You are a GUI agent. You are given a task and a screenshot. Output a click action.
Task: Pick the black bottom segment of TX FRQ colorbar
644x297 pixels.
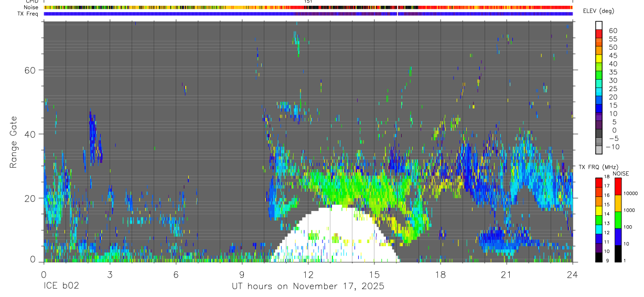tap(599, 257)
